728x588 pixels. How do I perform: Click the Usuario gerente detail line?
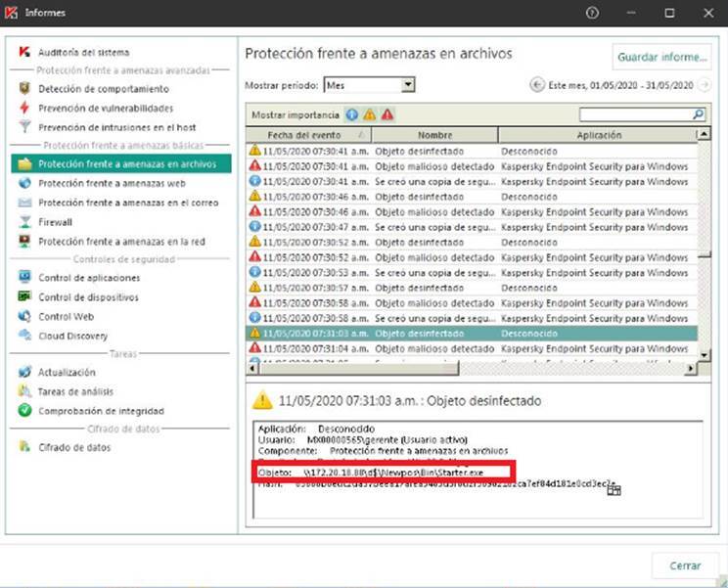click(363, 439)
